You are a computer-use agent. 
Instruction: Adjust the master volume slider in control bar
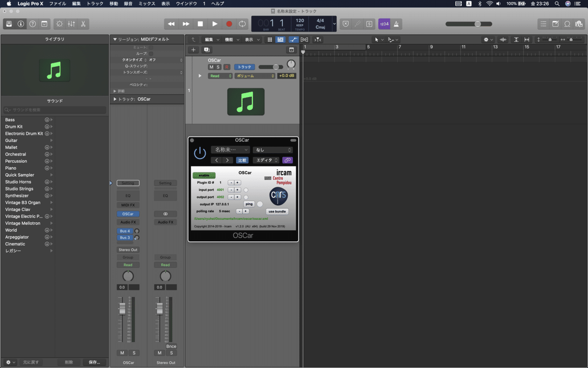tap(469, 24)
